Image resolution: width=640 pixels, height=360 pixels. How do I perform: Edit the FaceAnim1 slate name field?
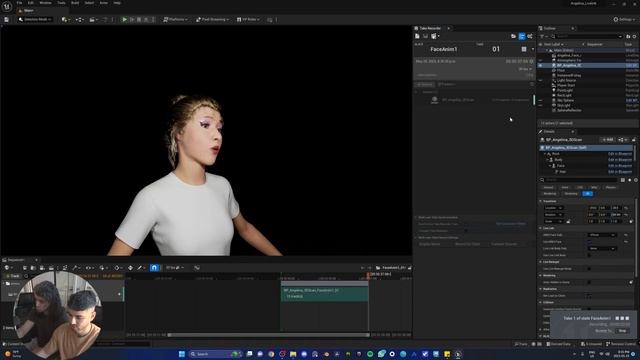444,49
